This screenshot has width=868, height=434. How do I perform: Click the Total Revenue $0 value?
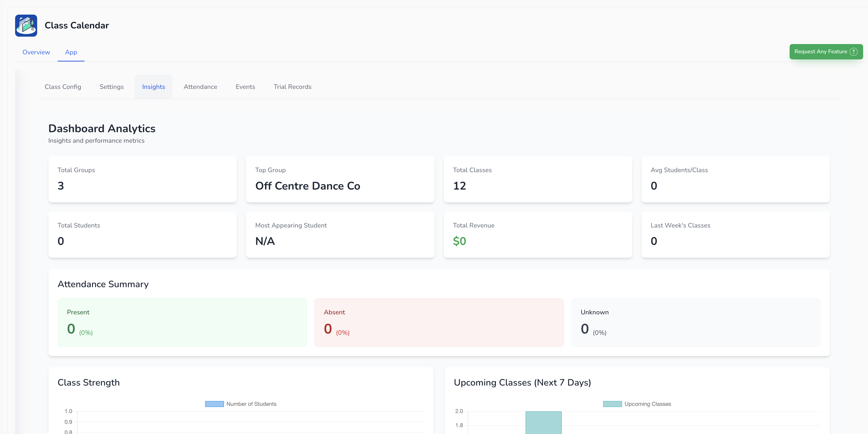click(459, 241)
